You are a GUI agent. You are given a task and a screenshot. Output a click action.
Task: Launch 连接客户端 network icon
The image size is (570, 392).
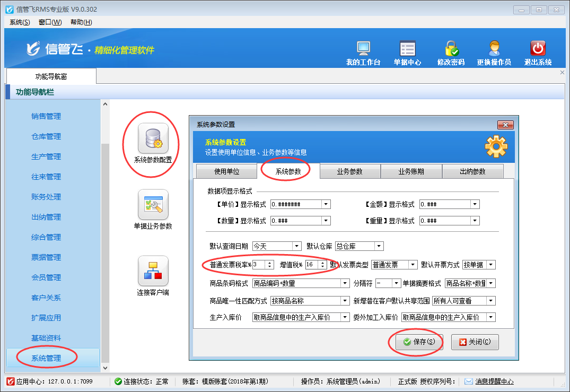coord(153,271)
